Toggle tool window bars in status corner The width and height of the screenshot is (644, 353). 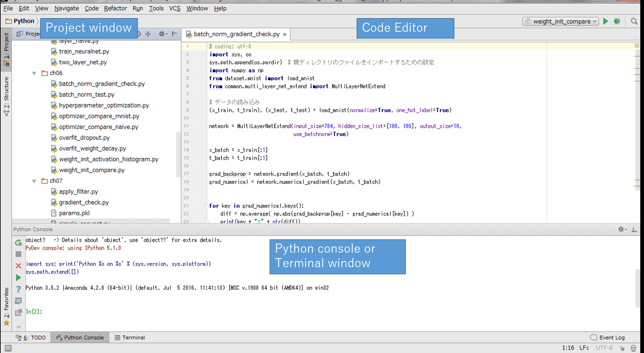coord(8,348)
